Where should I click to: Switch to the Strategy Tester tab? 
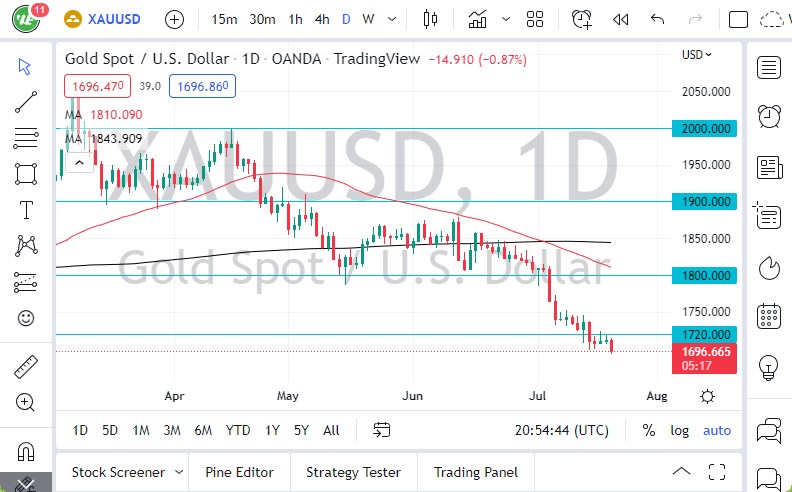(353, 472)
